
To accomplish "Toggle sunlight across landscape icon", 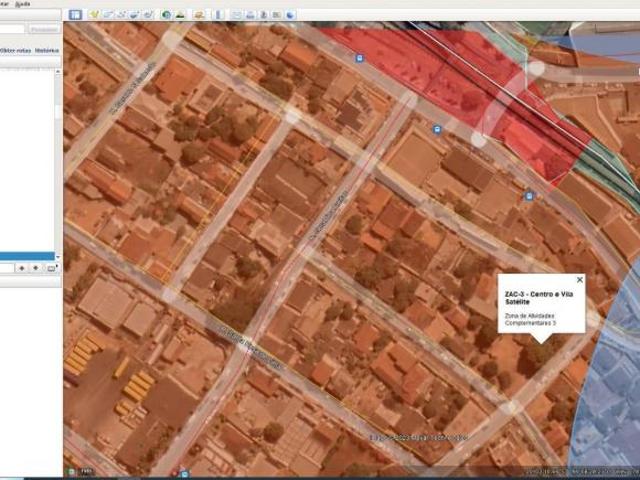I will click(x=180, y=15).
